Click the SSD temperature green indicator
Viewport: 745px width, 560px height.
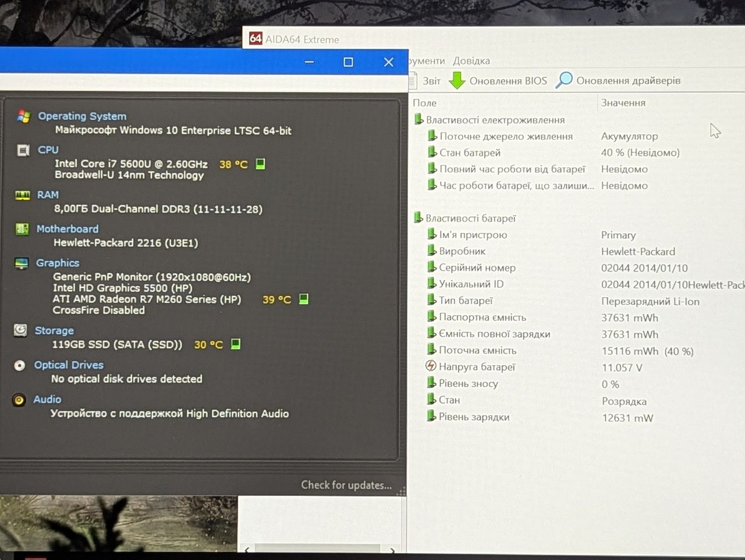point(236,344)
